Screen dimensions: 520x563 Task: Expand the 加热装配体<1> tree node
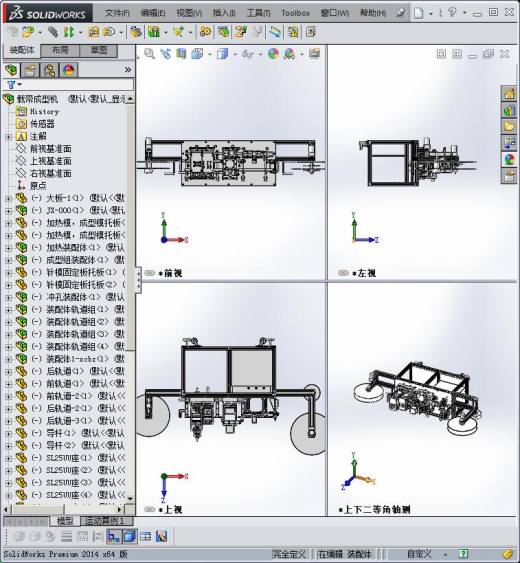[8, 248]
